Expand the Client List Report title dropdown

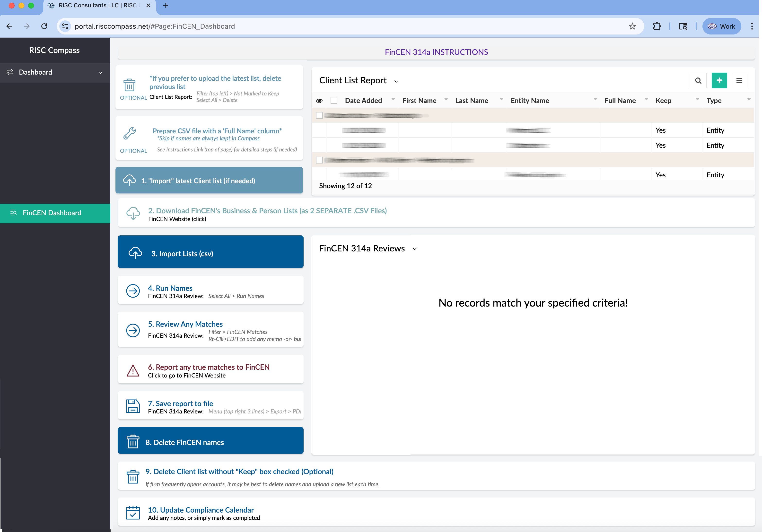396,81
